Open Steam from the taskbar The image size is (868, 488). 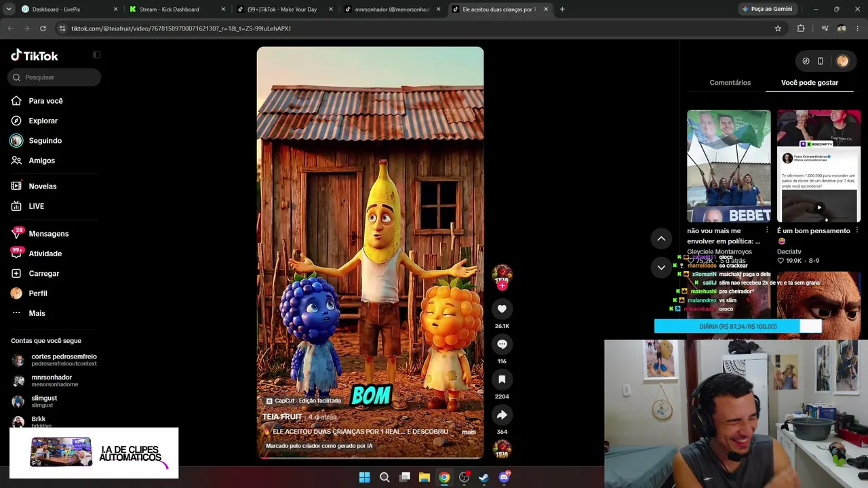[484, 477]
